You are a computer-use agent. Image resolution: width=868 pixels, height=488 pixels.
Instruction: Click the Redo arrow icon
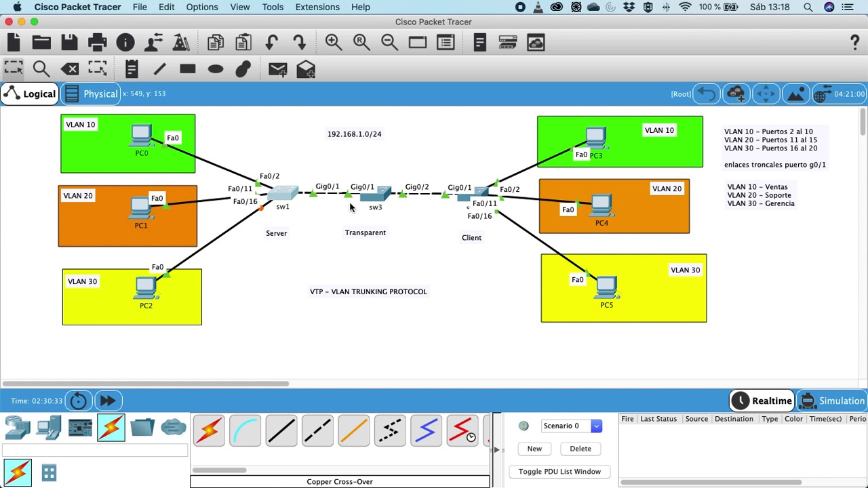tap(299, 43)
